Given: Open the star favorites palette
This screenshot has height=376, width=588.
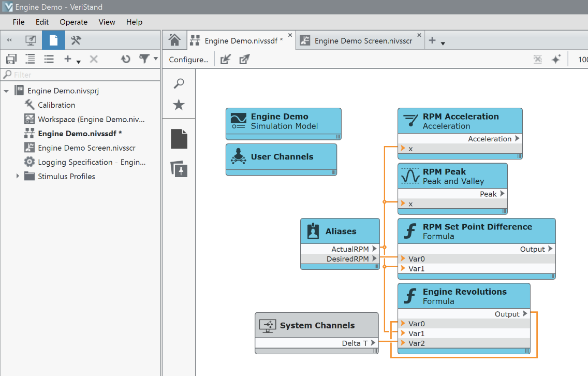Looking at the screenshot, I should tap(179, 105).
